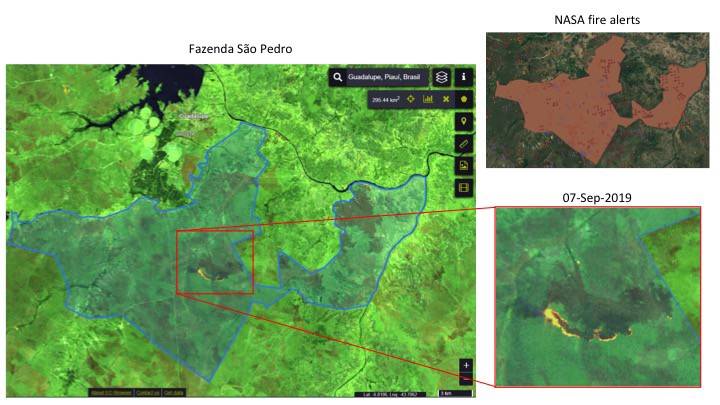Open the image download tool
Image resolution: width=720 pixels, height=405 pixels.
[464, 165]
